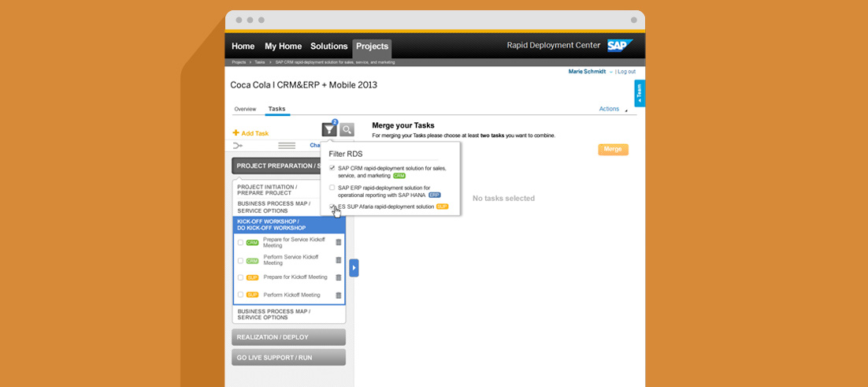Click the ERP badge in the filter popup

(x=435, y=195)
